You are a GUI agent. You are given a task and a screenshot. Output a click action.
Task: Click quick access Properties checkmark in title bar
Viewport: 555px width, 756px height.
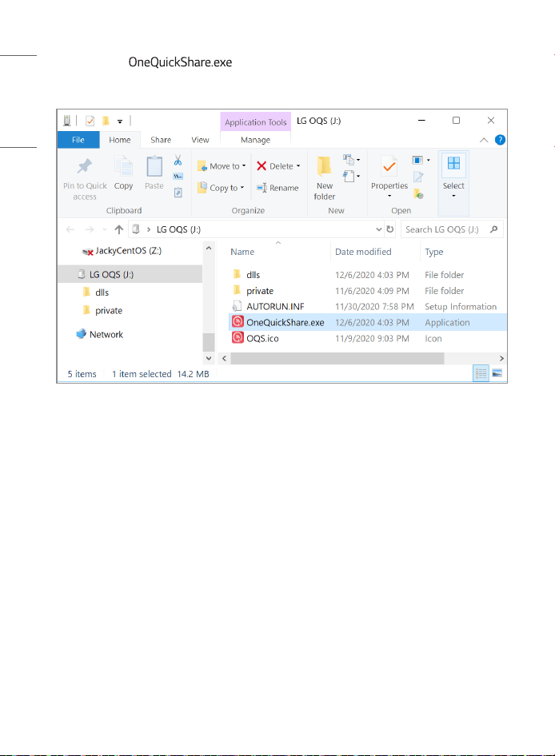click(x=90, y=121)
